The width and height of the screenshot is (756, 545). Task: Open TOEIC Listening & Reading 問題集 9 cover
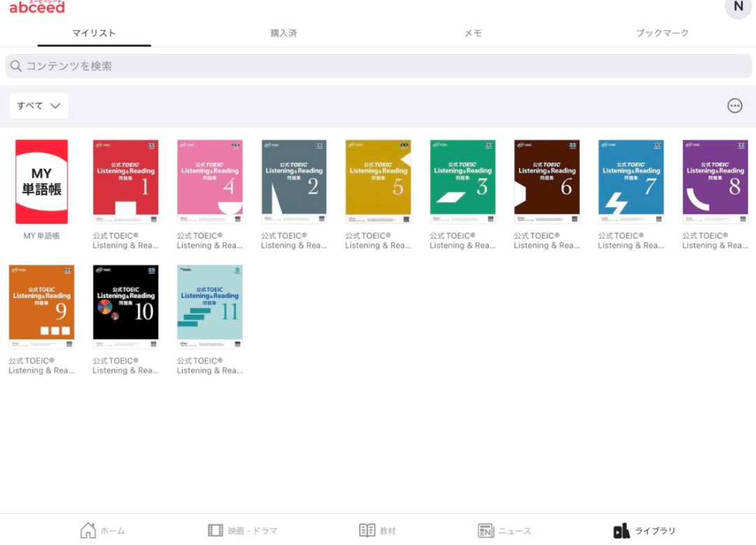click(41, 306)
